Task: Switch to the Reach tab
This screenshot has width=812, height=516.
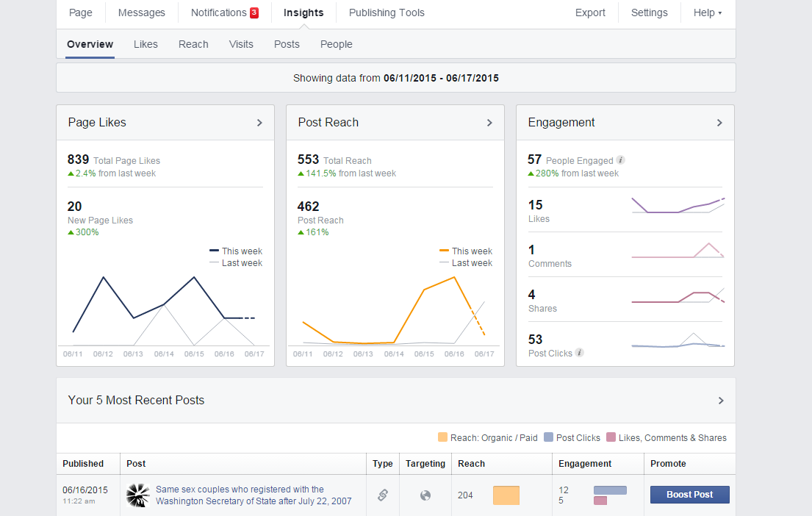Action: click(x=193, y=44)
